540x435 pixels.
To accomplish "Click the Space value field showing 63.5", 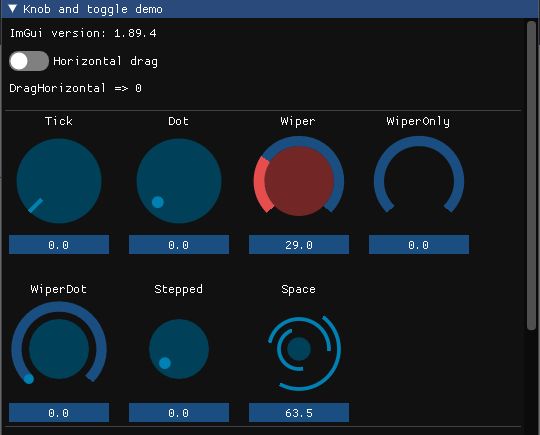I will (x=299, y=412).
